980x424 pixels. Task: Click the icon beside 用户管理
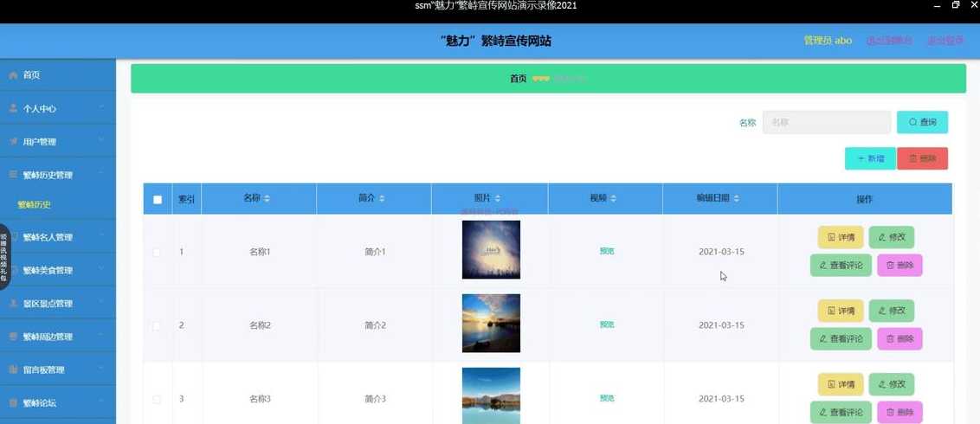pos(13,142)
